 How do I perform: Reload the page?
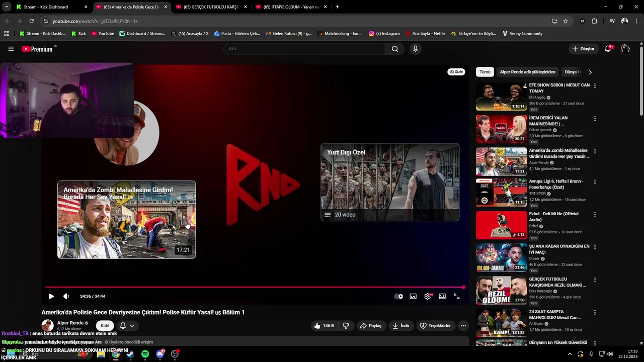(x=31, y=21)
